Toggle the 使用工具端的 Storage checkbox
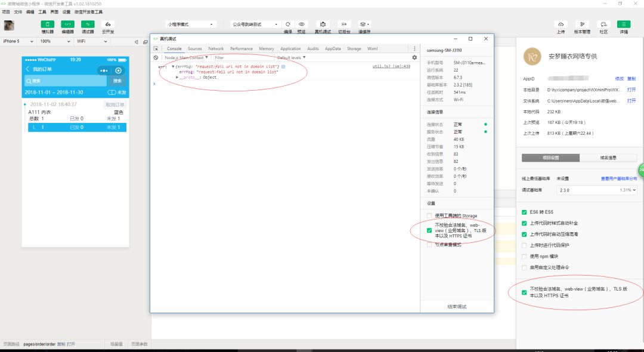The height and width of the screenshot is (352, 644). tap(429, 215)
